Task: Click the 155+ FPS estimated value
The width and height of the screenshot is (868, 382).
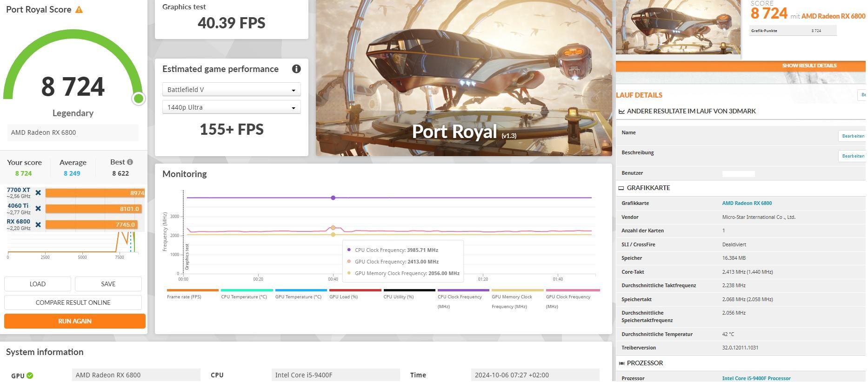Action: tap(232, 129)
